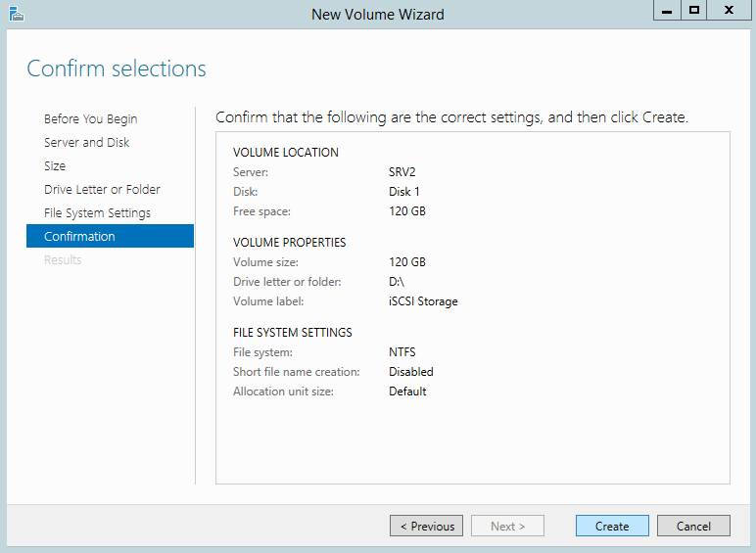Click the SRV2 server value
The image size is (756, 553).
(x=402, y=172)
